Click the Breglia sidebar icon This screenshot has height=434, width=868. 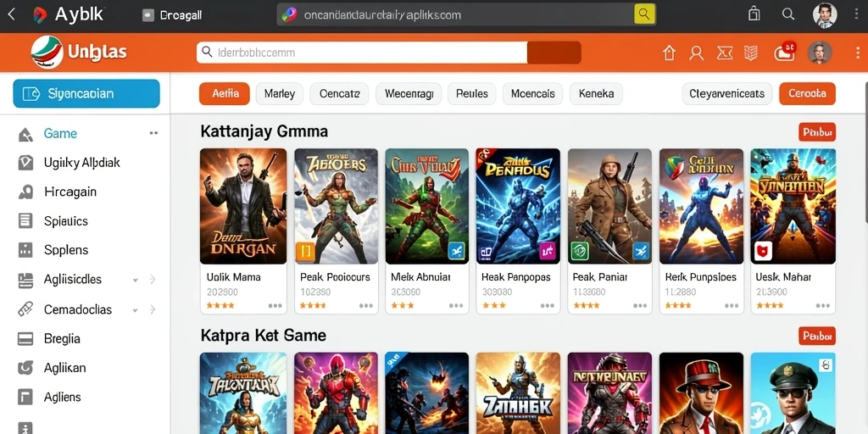25,339
